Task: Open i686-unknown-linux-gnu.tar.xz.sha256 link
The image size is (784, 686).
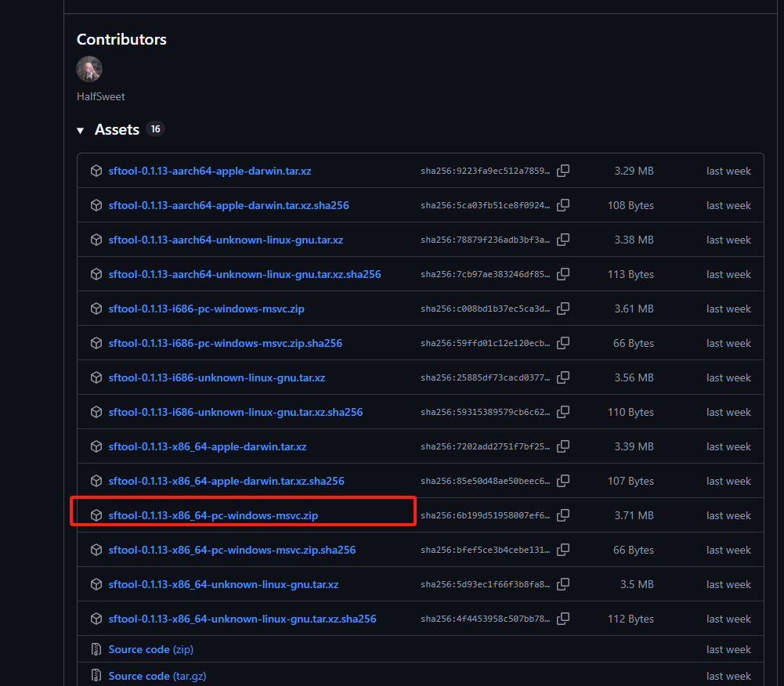Action: click(235, 412)
